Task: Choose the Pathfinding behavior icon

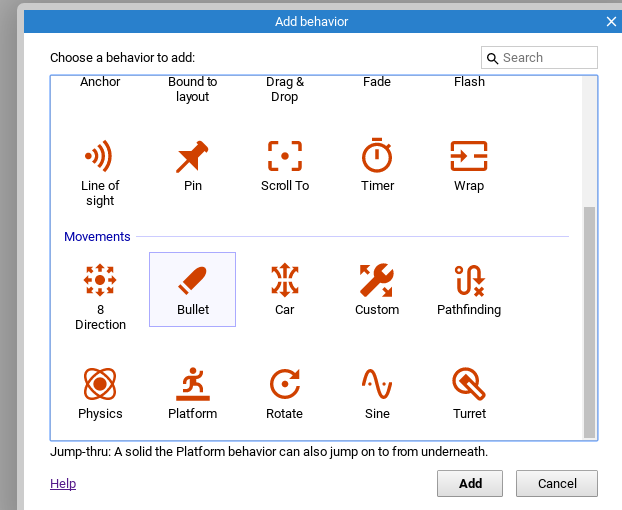Action: [469, 280]
